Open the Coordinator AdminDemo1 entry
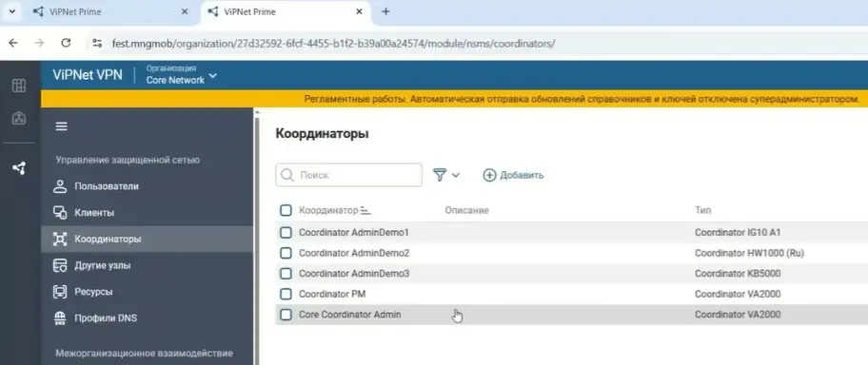 tap(354, 233)
